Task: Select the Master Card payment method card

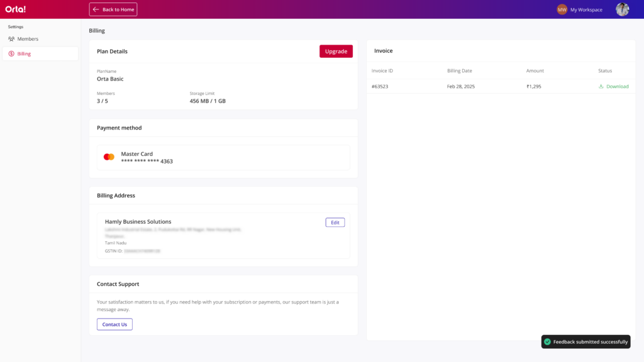Action: pos(223,157)
